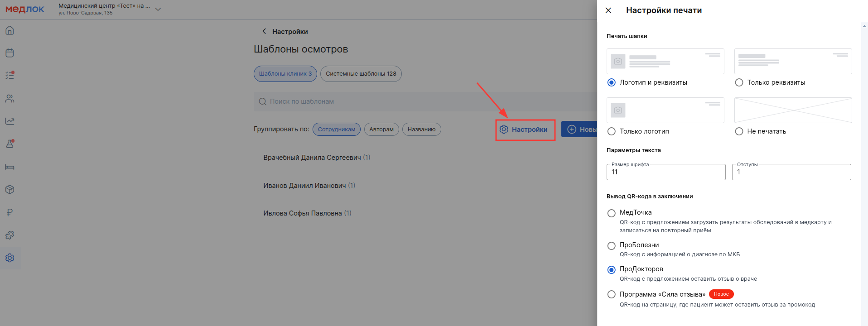Image resolution: width=868 pixels, height=326 pixels.
Task: Close the 'Настройки печати' panel
Action: (608, 10)
